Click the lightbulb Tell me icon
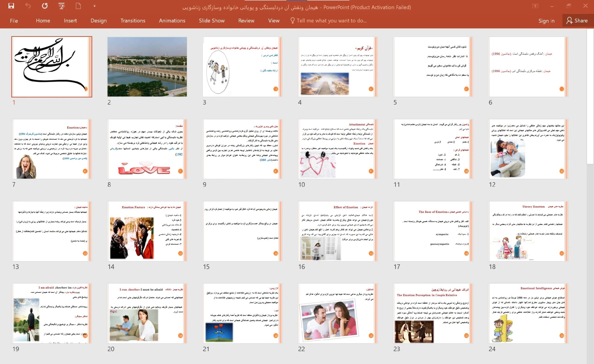The width and height of the screenshot is (594, 364). point(292,20)
